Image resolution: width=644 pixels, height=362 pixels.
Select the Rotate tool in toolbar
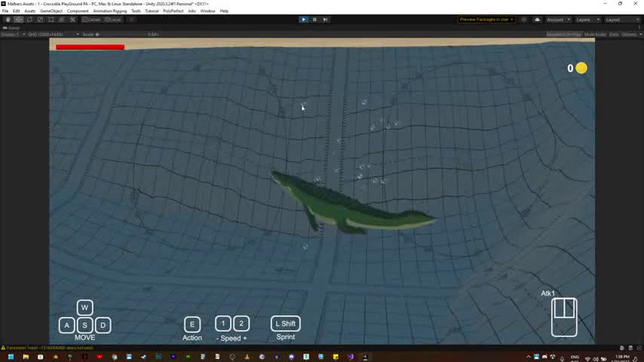point(29,20)
